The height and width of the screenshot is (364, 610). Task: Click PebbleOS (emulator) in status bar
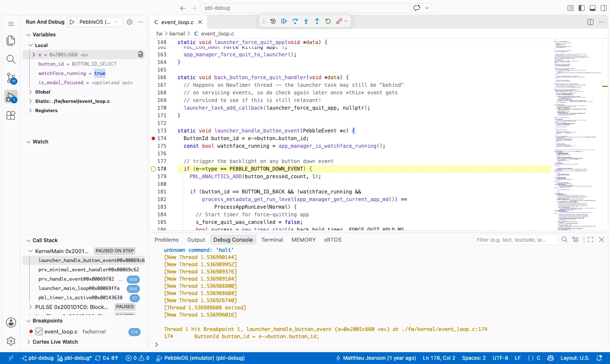(200, 358)
